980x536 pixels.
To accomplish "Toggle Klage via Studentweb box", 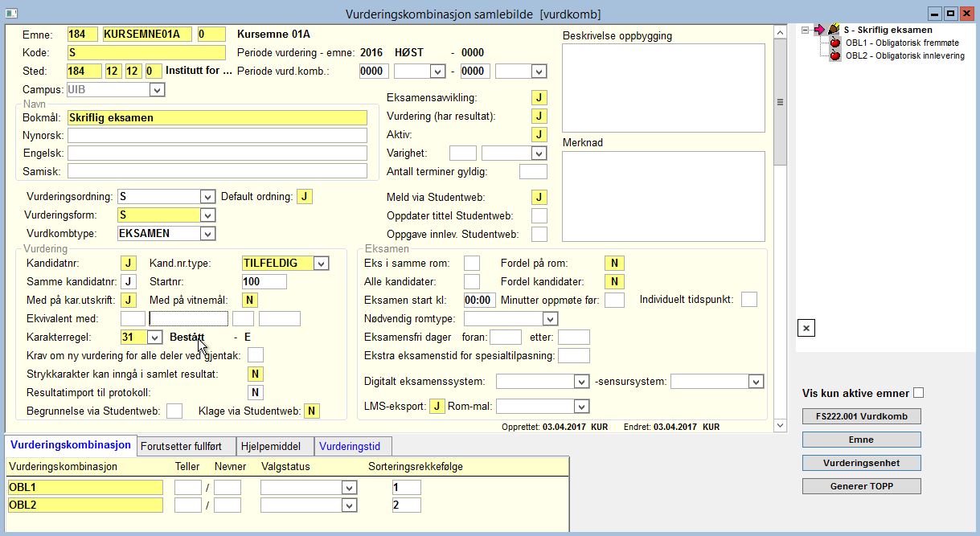I will (311, 411).
